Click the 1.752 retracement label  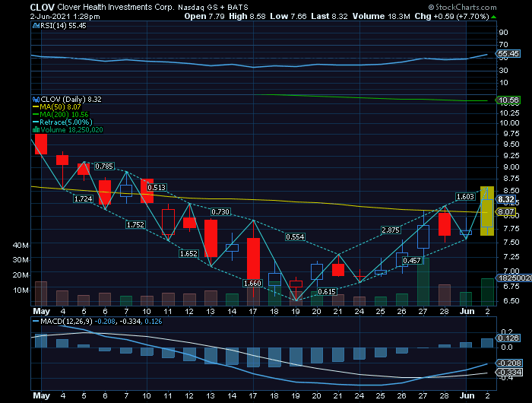(135, 225)
